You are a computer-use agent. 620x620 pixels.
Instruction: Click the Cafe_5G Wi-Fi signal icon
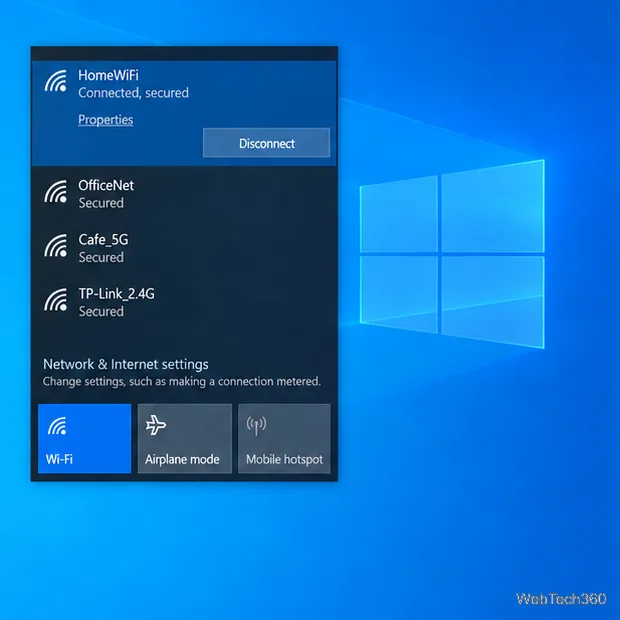56,246
